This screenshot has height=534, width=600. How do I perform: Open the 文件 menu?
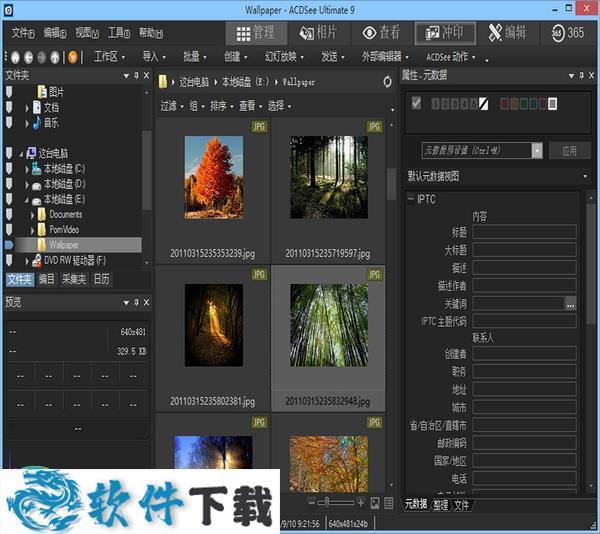(x=23, y=33)
